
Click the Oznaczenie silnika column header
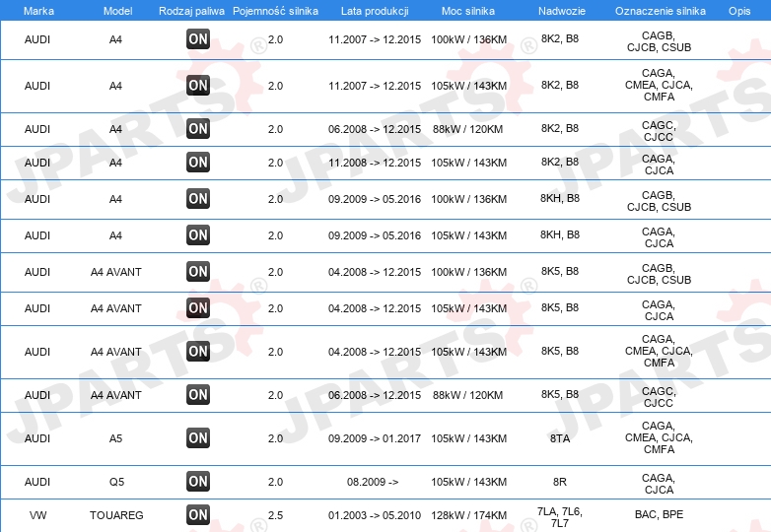point(661,11)
